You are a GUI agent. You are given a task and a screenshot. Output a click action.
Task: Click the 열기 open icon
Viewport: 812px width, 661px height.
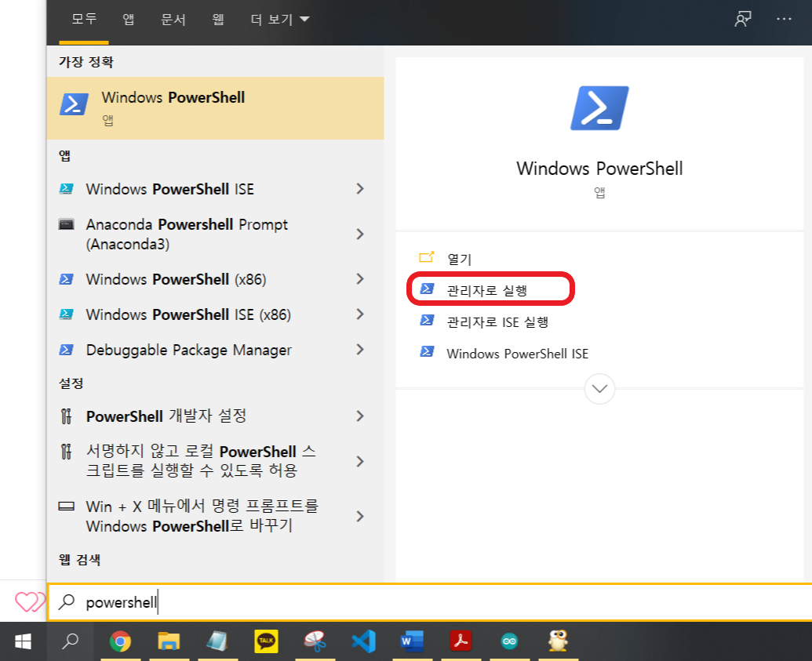426,257
